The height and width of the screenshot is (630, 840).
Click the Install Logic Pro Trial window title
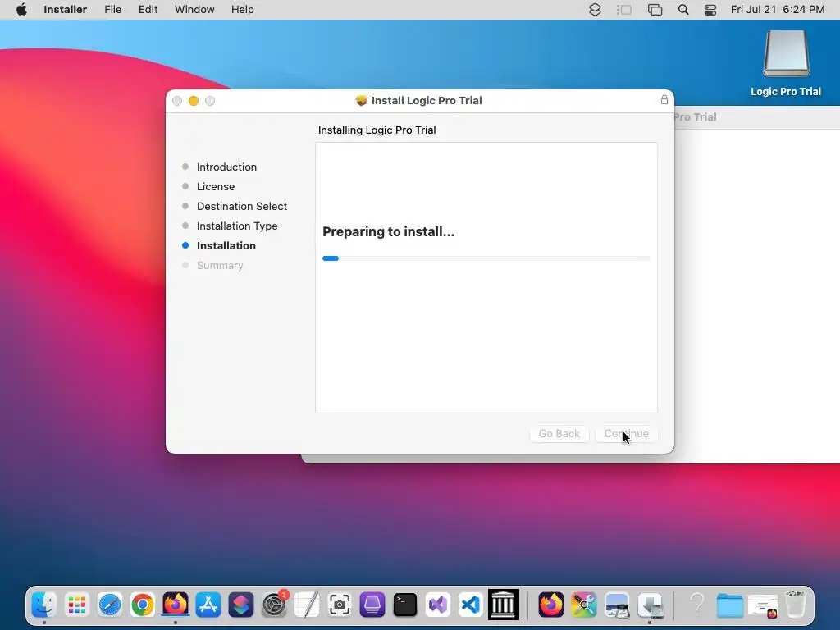point(427,100)
